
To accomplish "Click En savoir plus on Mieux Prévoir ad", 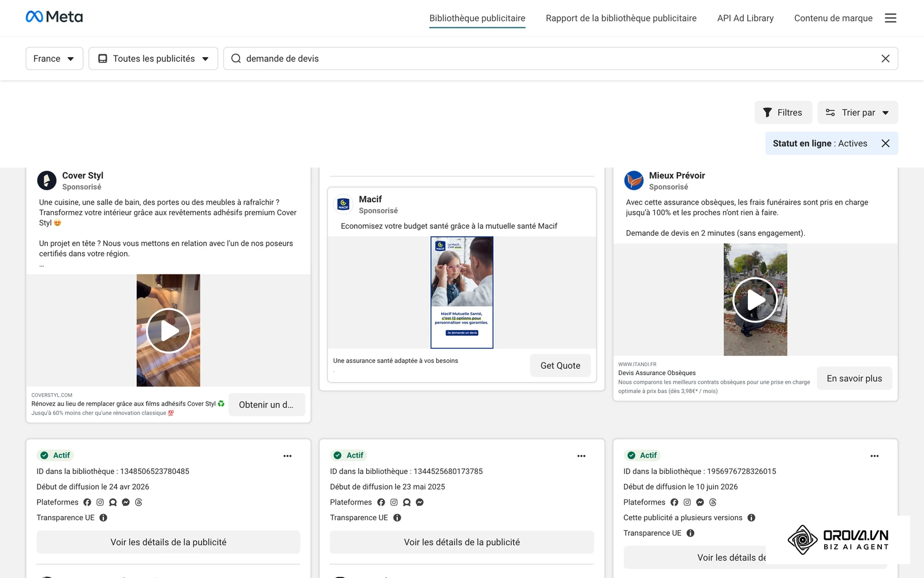I will click(x=854, y=379).
